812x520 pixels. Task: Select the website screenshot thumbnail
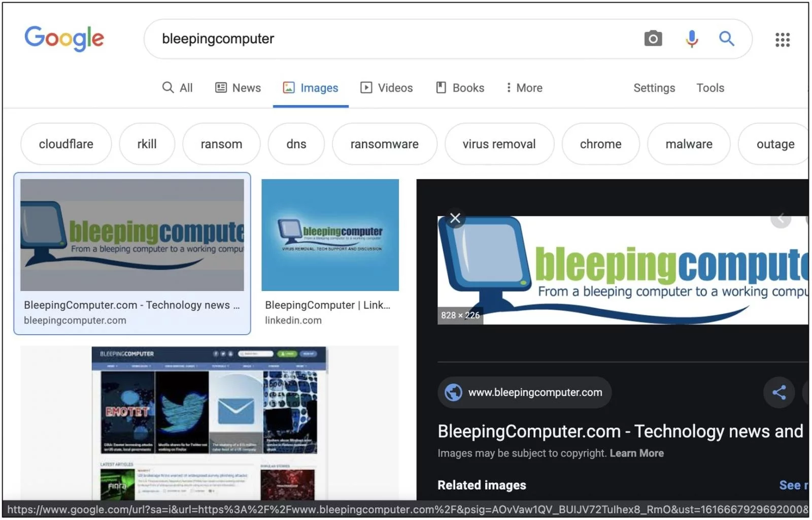210,423
